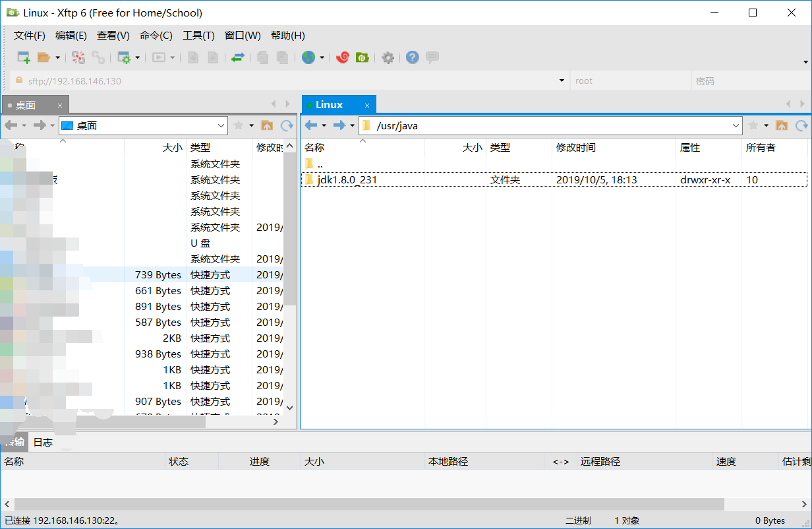The height and width of the screenshot is (529, 812).
Task: Click the Disconnect broken-link icon
Action: click(78, 57)
